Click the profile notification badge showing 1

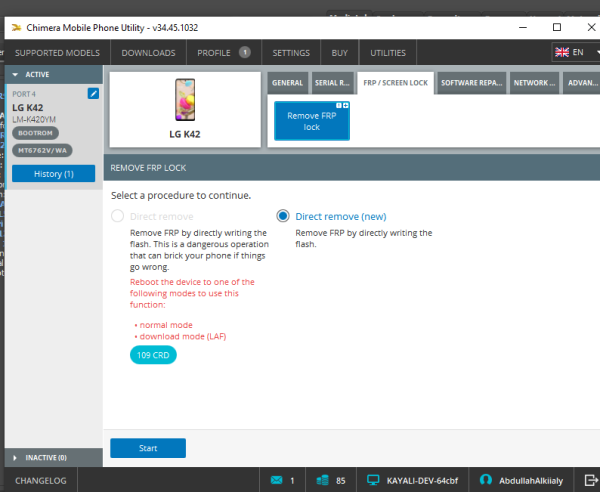(245, 52)
